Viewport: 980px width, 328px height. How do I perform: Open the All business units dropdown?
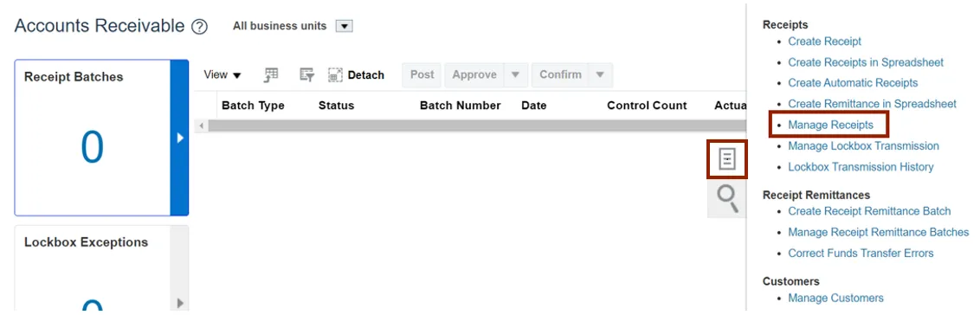click(345, 26)
